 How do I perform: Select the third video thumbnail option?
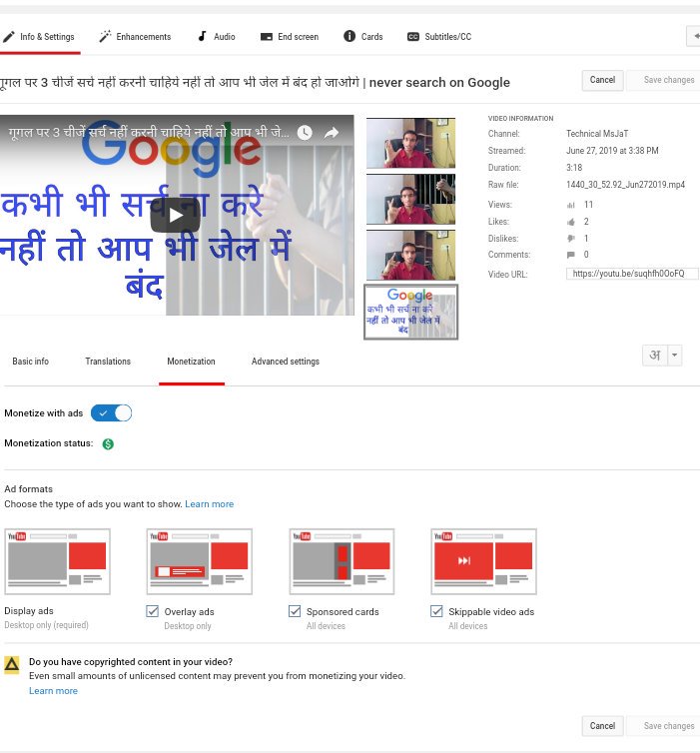pyautogui.click(x=410, y=255)
